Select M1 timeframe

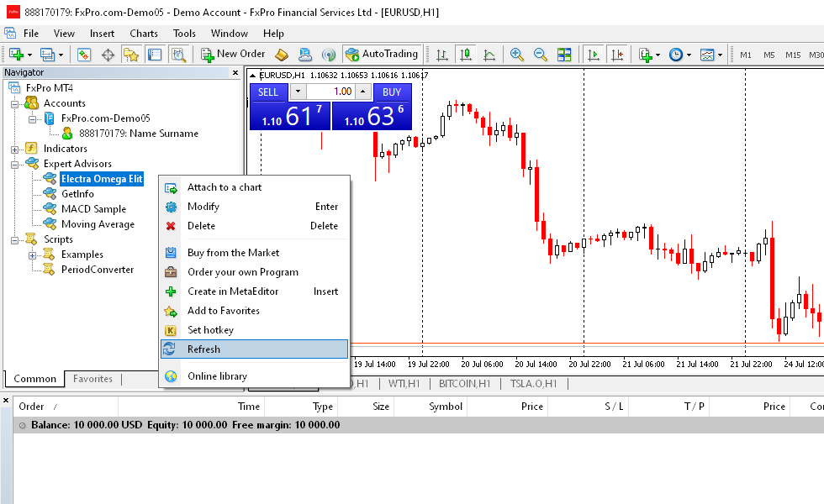746,55
